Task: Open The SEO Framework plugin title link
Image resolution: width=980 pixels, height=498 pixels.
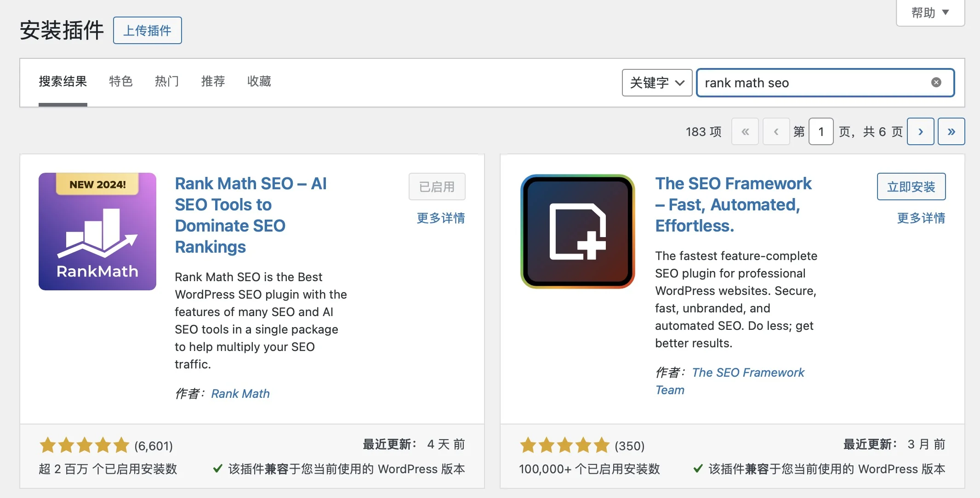Action: click(x=734, y=204)
